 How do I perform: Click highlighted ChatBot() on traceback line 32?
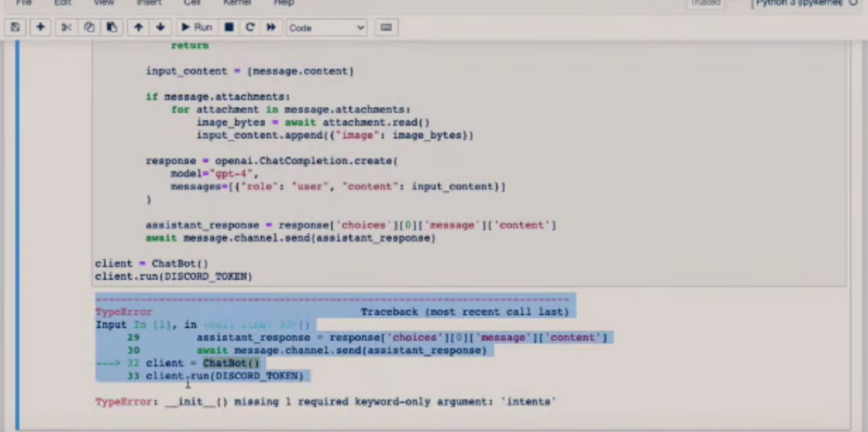[x=231, y=364]
